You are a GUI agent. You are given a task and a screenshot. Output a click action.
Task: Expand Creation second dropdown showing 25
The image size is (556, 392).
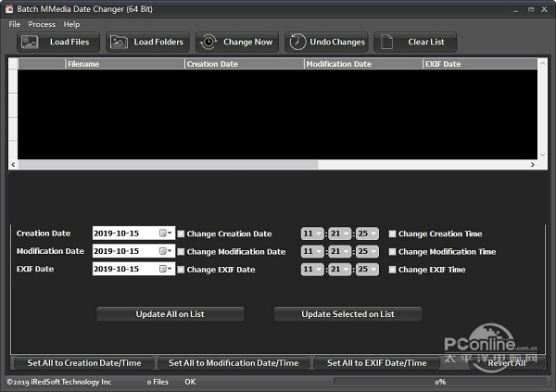(x=367, y=234)
